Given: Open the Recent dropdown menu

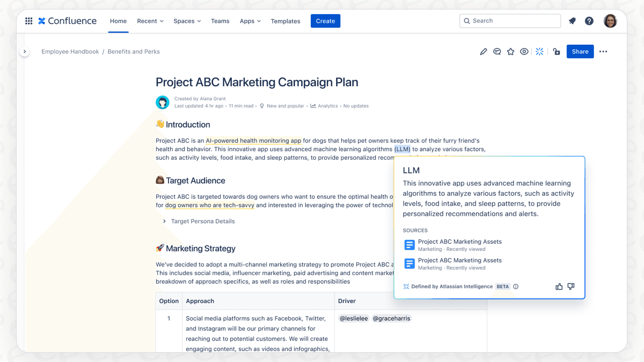Looking at the screenshot, I should (150, 21).
